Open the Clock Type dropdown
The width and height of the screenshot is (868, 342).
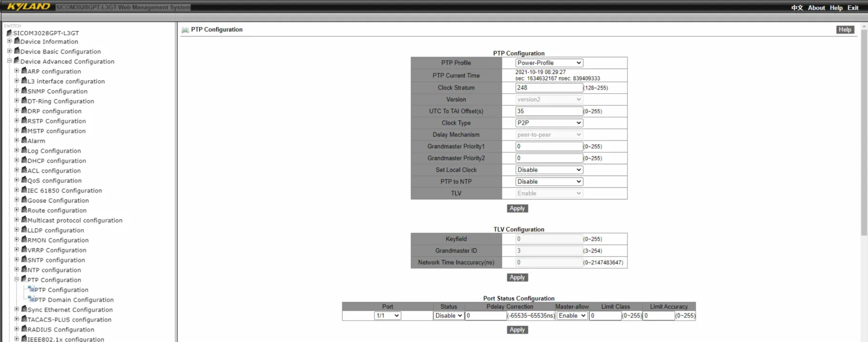(549, 123)
